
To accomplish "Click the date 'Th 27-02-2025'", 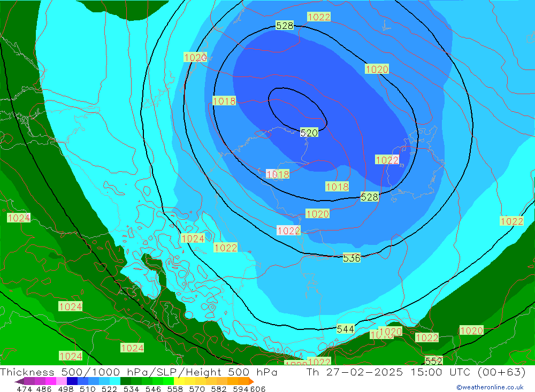I will 355,372.
